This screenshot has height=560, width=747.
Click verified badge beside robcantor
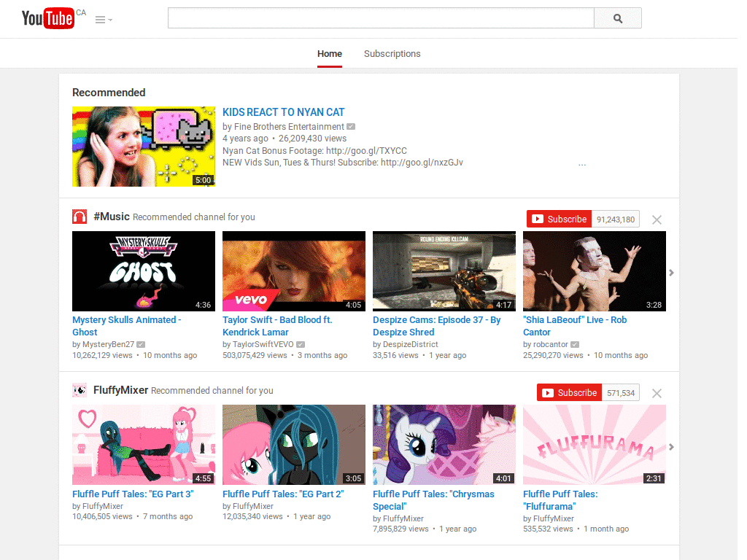tap(575, 344)
